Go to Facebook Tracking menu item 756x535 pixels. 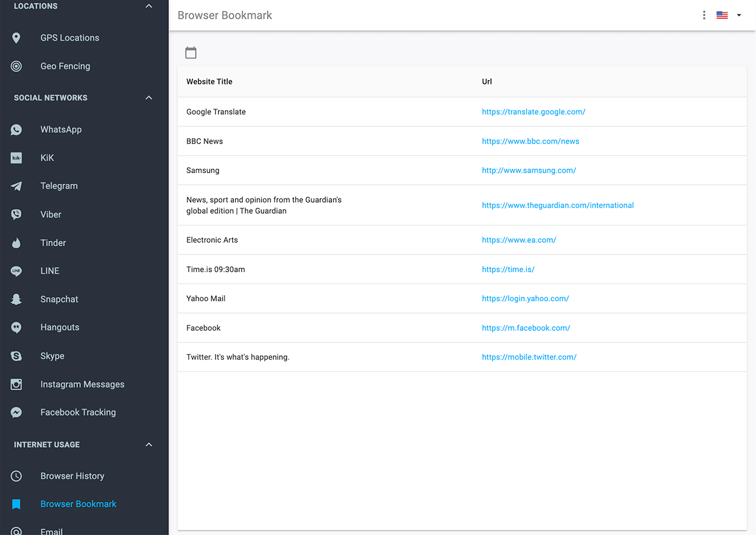78,412
